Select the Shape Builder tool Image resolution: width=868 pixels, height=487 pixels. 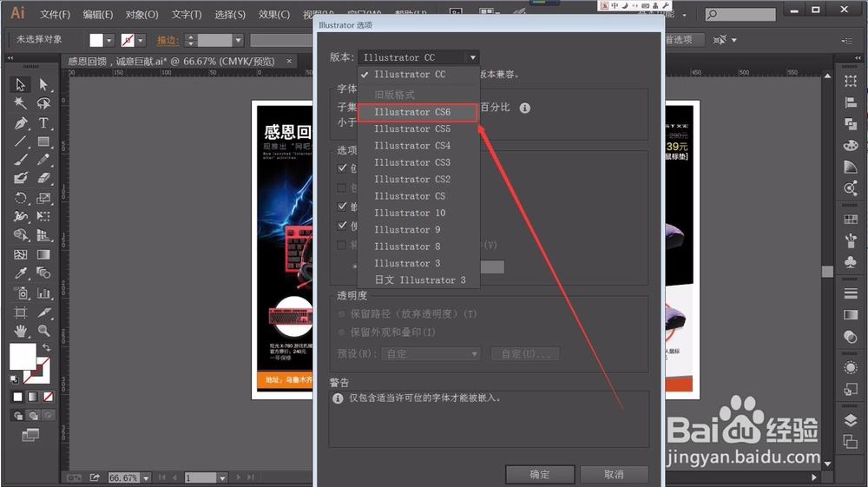(x=20, y=235)
